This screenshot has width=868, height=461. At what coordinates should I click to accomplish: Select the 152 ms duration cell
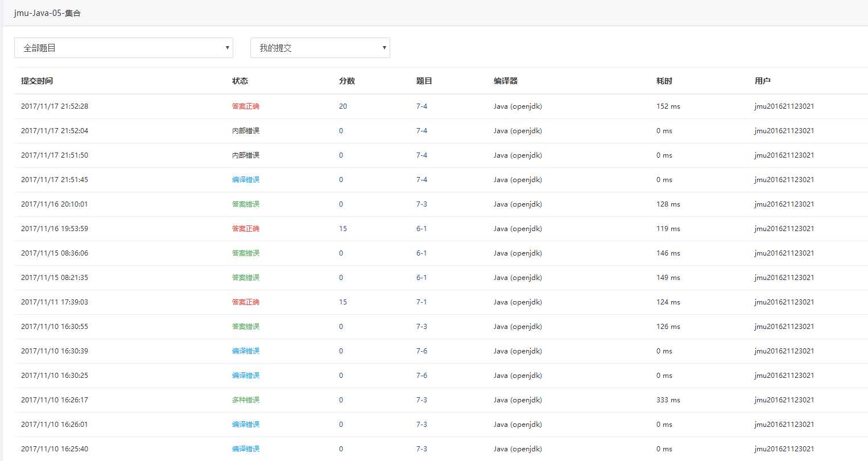coord(668,106)
